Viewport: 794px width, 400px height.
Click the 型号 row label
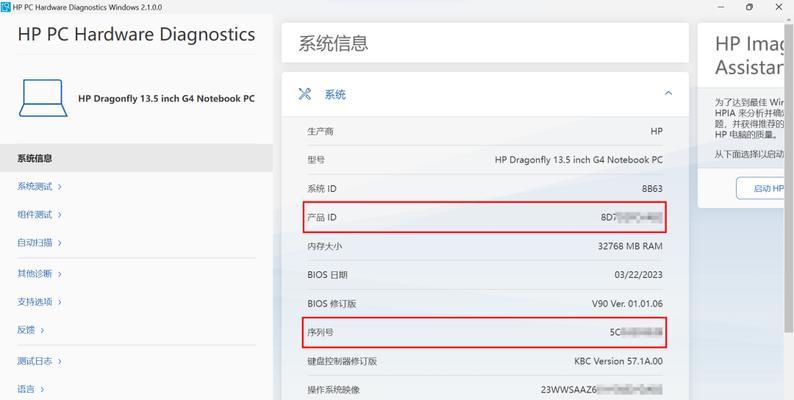pos(316,160)
